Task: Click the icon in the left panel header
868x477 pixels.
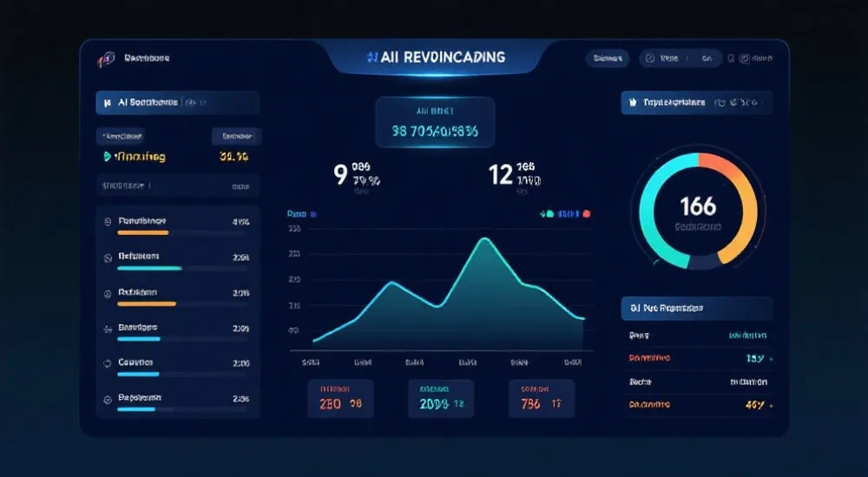Action: coord(106,102)
